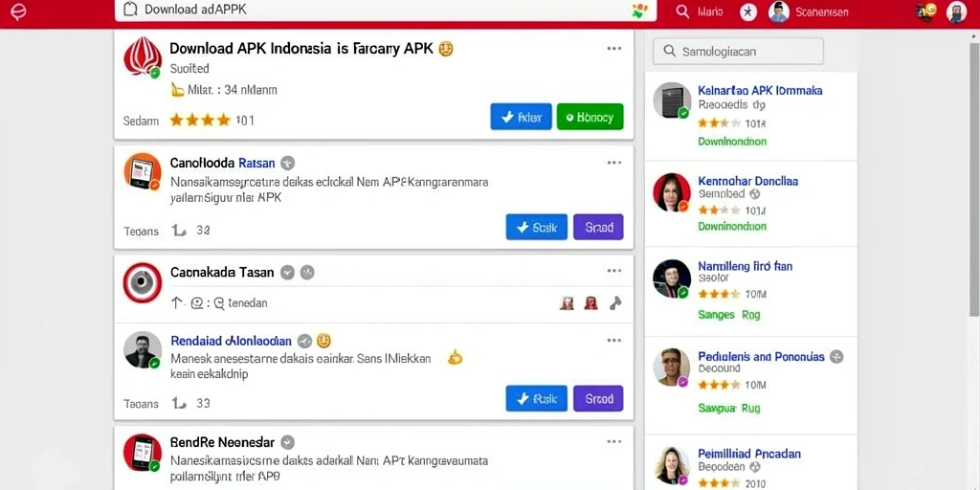Open the blonde woman avatar of 'Peimillriad Pncadan'
The image size is (980, 490).
672,466
